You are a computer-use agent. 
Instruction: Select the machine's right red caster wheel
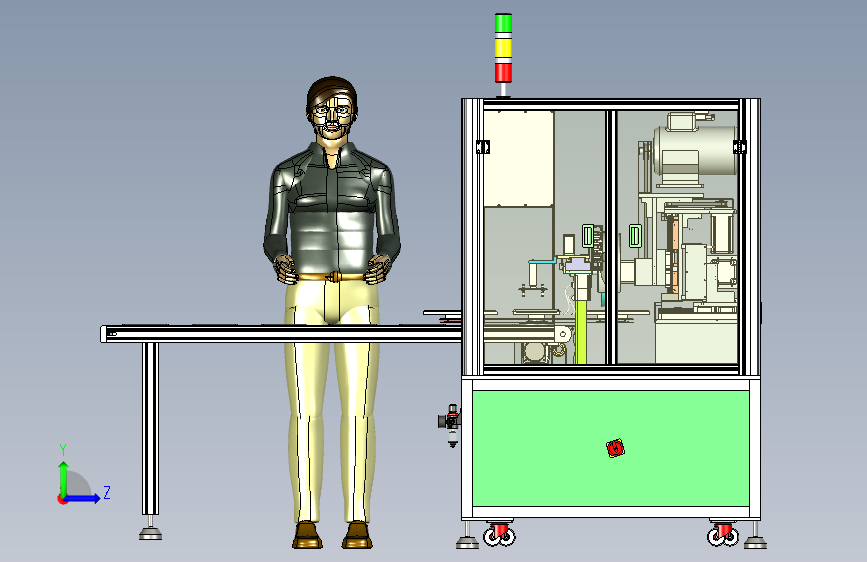point(723,533)
